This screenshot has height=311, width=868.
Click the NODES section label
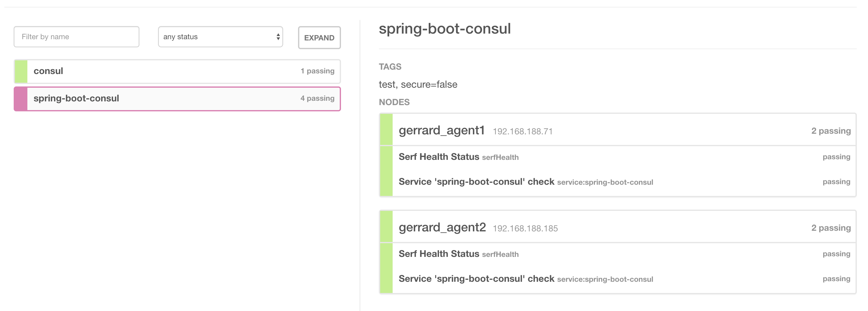pyautogui.click(x=394, y=102)
